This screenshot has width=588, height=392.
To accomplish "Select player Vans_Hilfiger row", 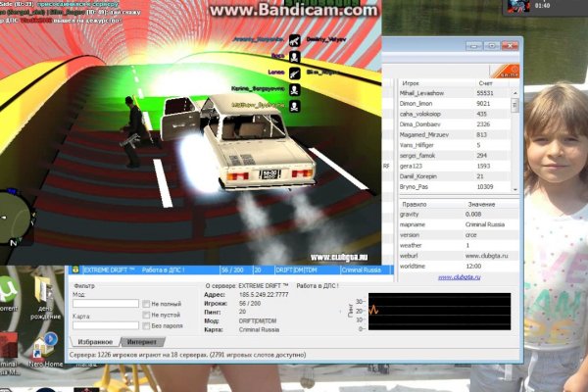I will (455, 145).
